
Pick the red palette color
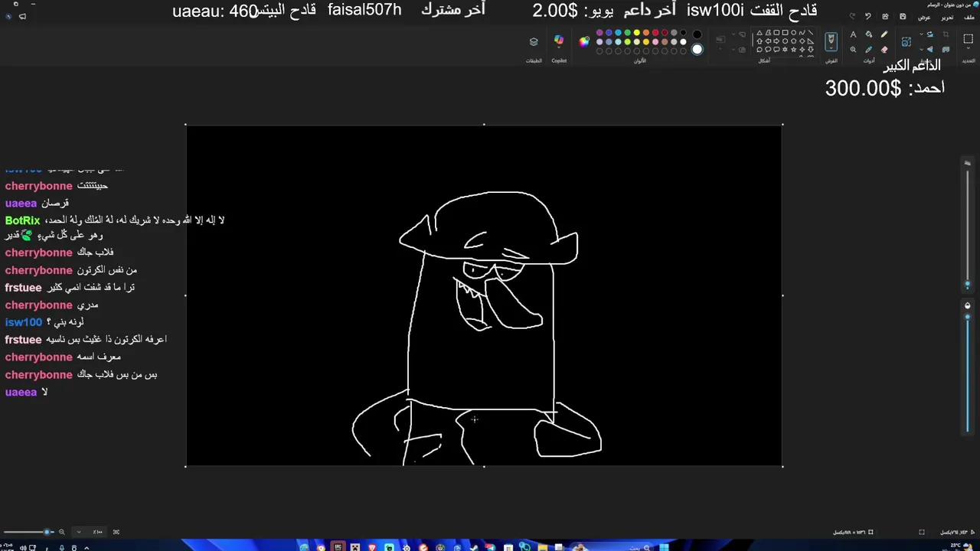pyautogui.click(x=655, y=32)
